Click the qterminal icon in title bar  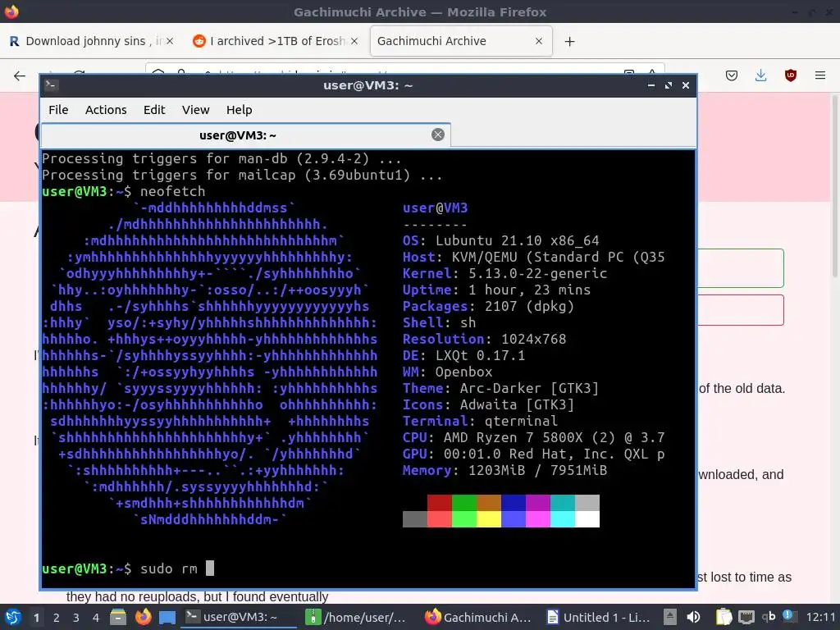point(52,85)
